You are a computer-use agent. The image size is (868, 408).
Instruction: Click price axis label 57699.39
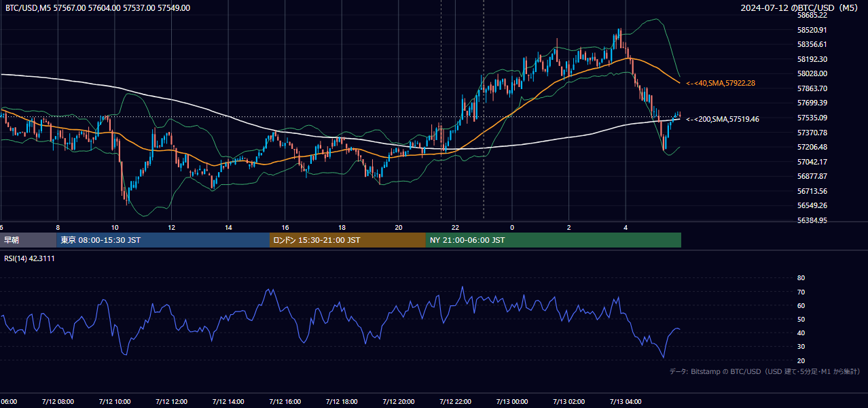[x=812, y=103]
